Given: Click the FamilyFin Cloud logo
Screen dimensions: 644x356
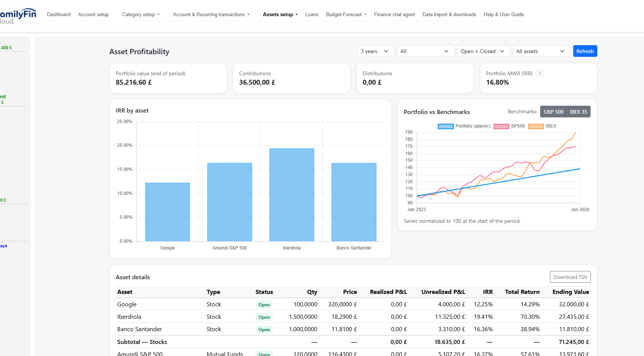Looking at the screenshot, I should coord(18,17).
